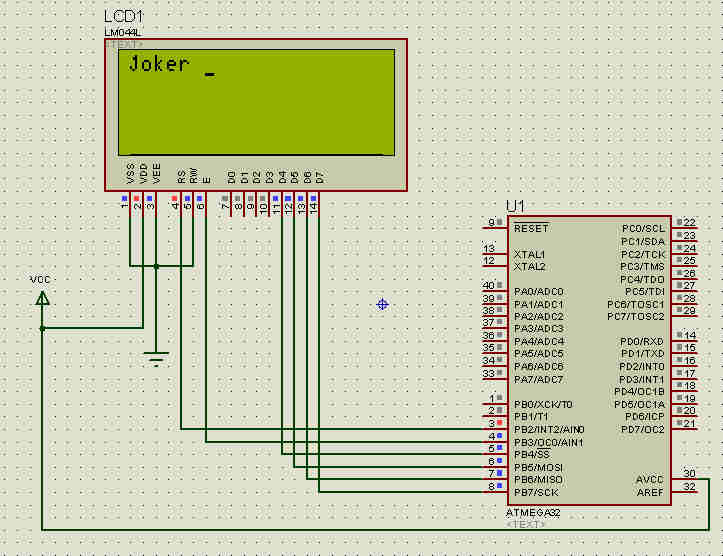Click the VCC power terminal symbol
Image resolution: width=723 pixels, height=556 pixels.
42,297
